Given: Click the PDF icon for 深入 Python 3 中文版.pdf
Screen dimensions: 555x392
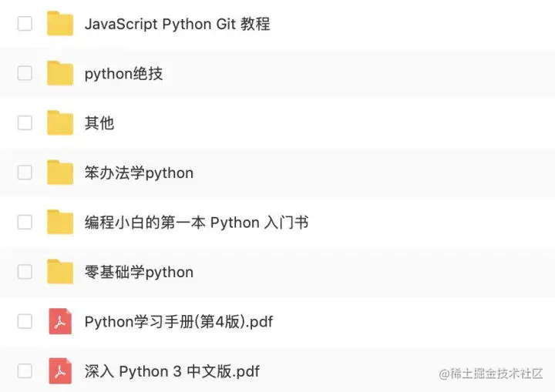Looking at the screenshot, I should pos(60,371).
